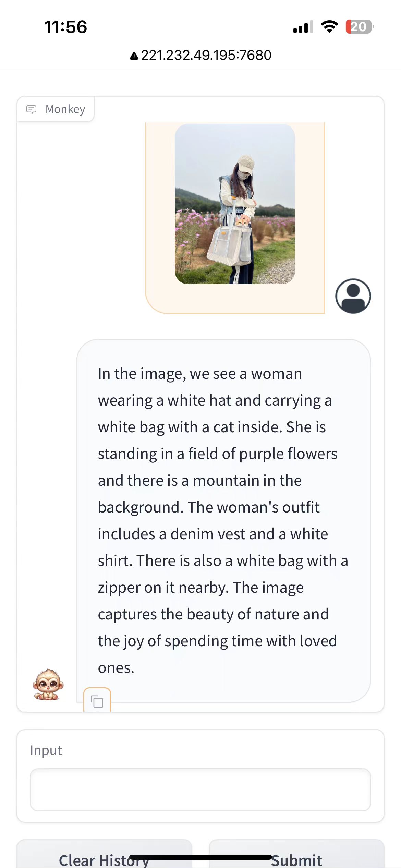Tap the cartoon monkey bot avatar

point(48,685)
